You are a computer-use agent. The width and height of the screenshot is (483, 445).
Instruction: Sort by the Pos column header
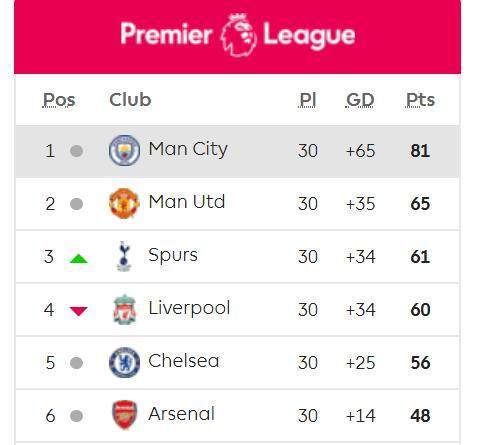click(59, 100)
